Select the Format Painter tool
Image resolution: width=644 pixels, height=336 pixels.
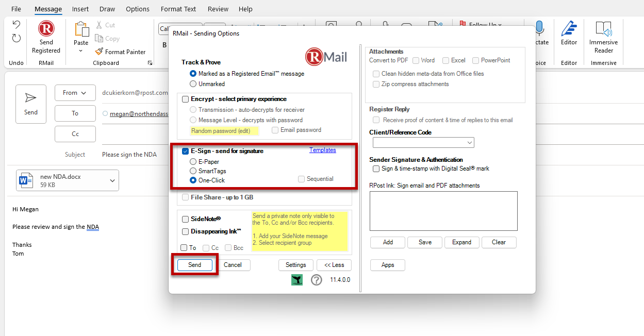tap(120, 52)
